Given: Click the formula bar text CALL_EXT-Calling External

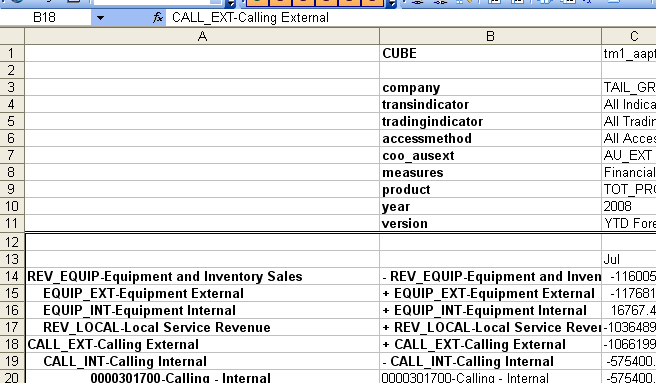Looking at the screenshot, I should [x=250, y=18].
